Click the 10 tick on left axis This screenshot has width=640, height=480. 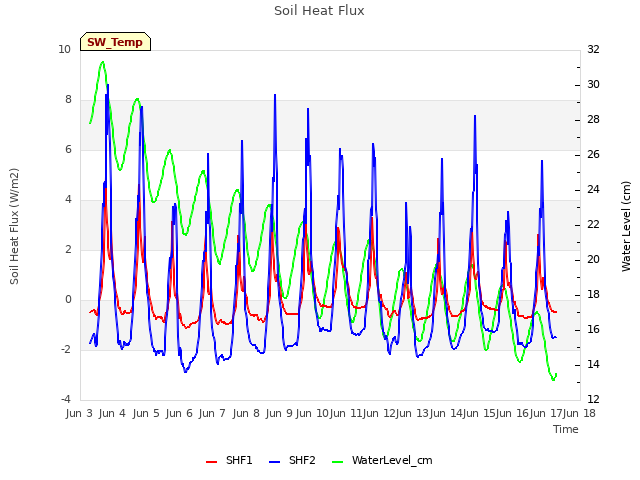[x=64, y=49]
